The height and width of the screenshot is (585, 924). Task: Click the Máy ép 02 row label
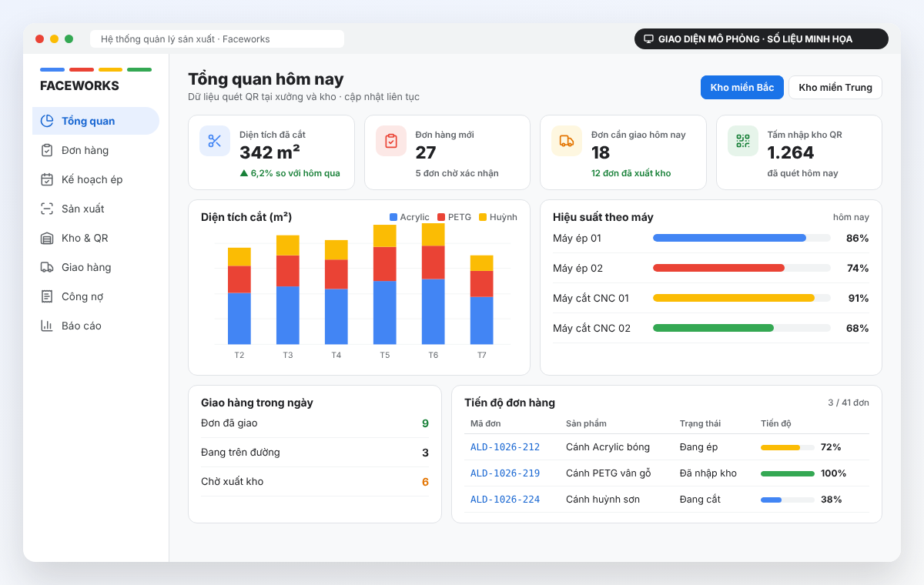[x=577, y=268]
